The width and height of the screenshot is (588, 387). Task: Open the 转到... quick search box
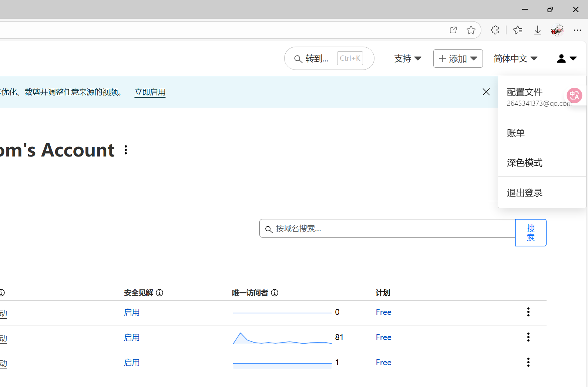pos(329,58)
